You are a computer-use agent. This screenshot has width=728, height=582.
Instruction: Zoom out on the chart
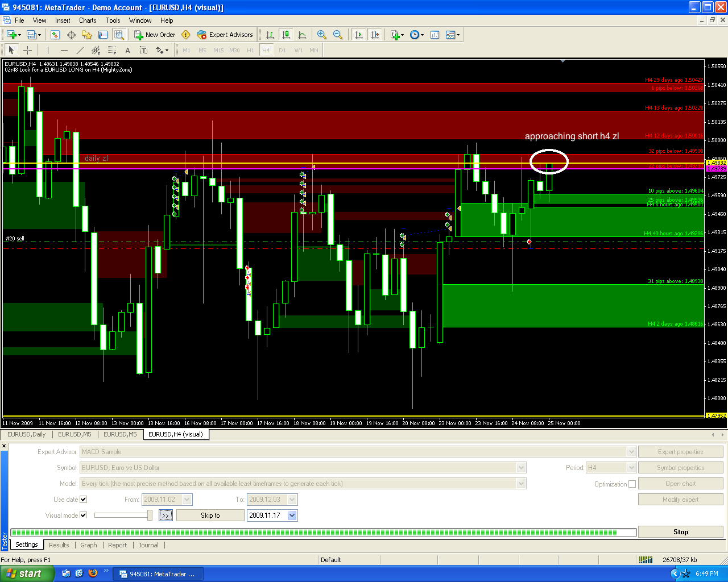click(x=338, y=35)
